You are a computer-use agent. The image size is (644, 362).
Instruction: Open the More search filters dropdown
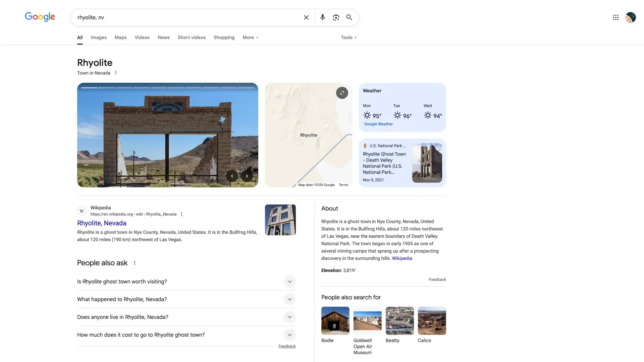[x=251, y=38]
